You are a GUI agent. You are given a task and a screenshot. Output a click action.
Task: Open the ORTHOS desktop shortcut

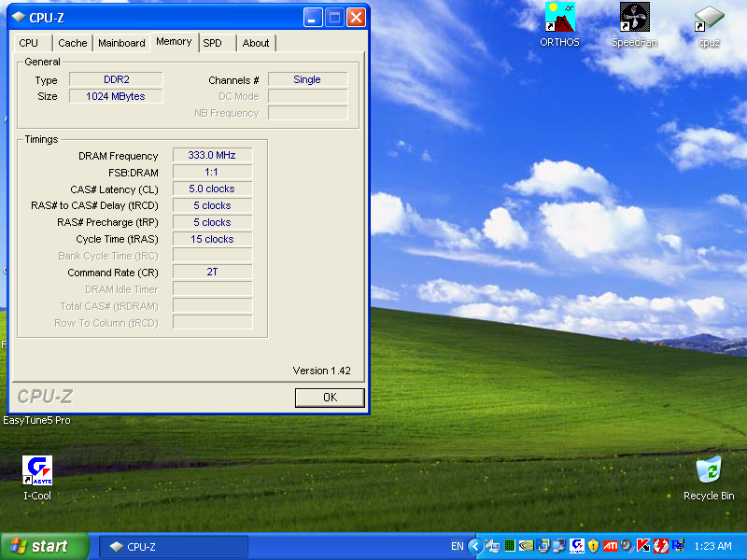559,17
